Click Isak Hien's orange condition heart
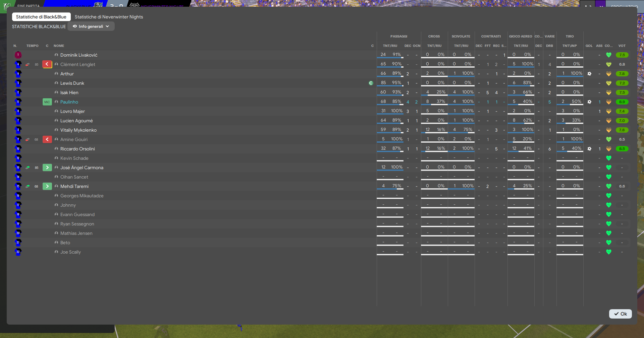Screen dimensions: 644x338 coord(609,92)
